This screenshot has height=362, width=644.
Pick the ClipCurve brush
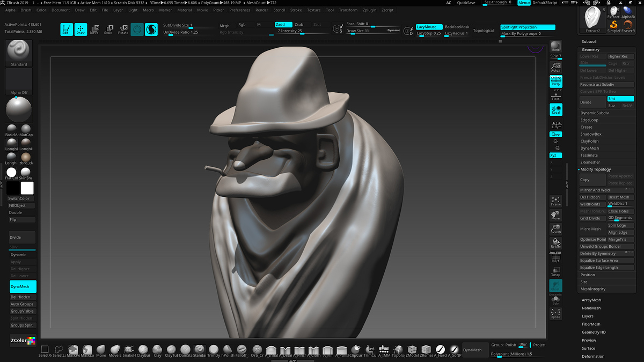[x=356, y=351]
